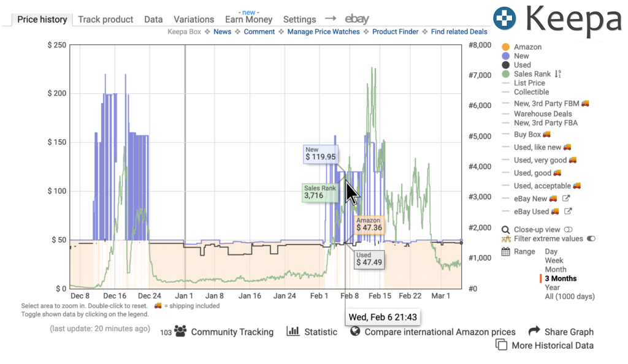Screen dimensions: 628x364
Task: Open Share Graph
Action: pos(569,332)
